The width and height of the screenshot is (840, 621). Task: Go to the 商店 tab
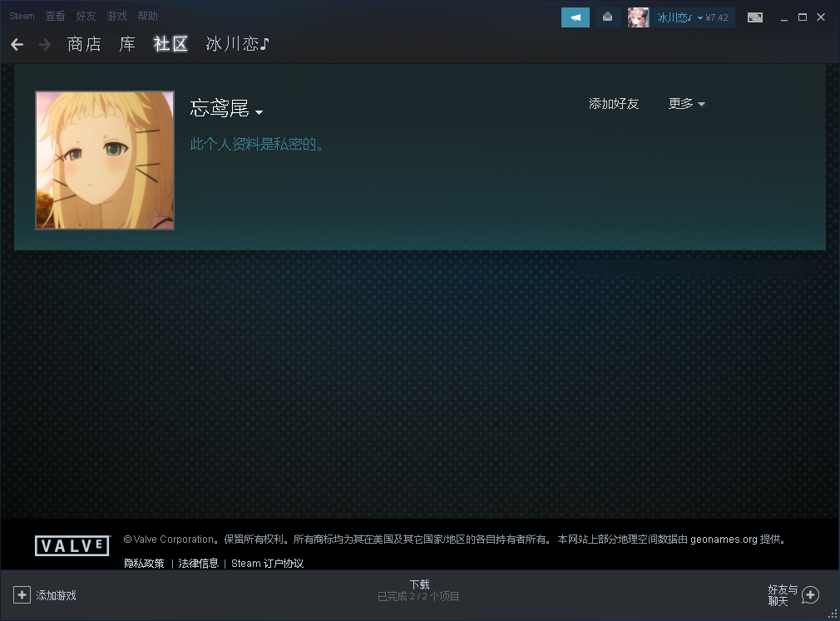pyautogui.click(x=84, y=44)
